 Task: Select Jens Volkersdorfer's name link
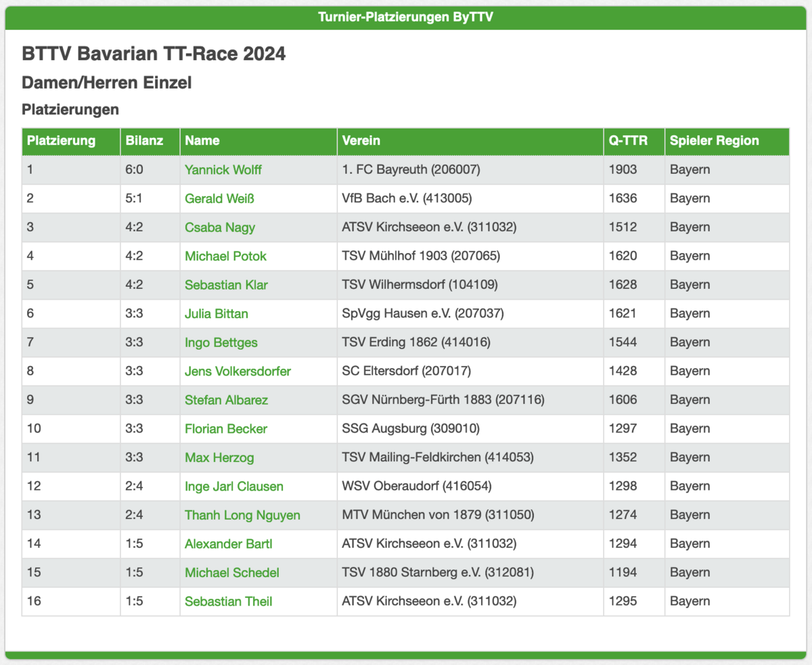pyautogui.click(x=238, y=371)
